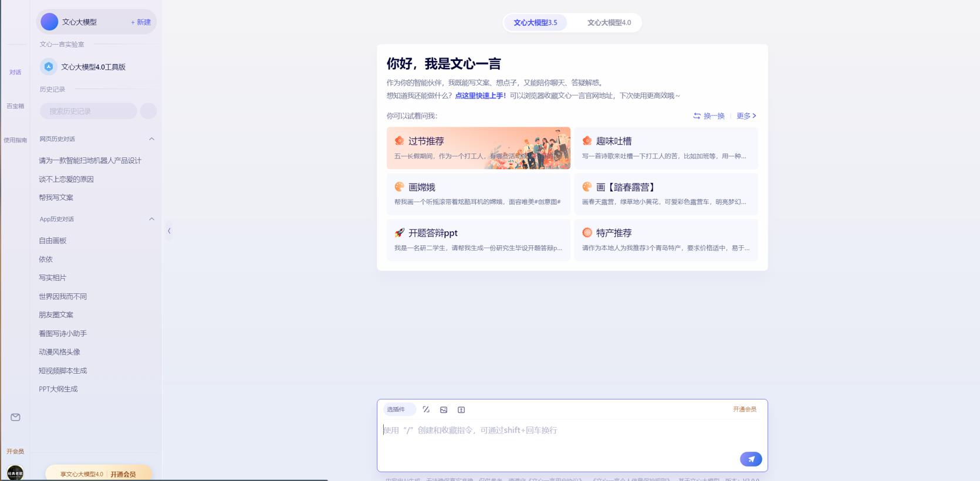
Task: Open App history item 依依
Action: click(x=46, y=259)
